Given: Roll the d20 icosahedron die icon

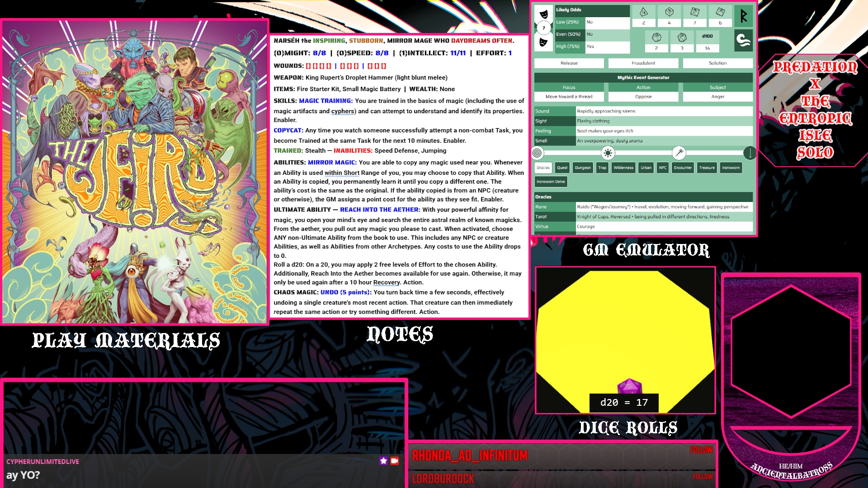Looking at the screenshot, I should (x=682, y=37).
